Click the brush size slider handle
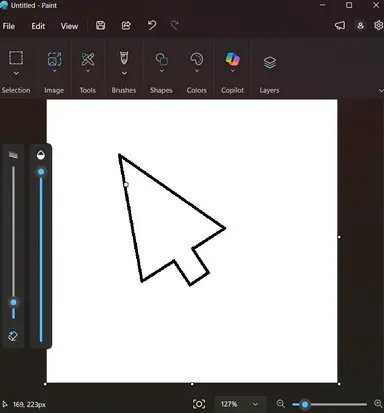This screenshot has height=413, width=384. [13, 302]
